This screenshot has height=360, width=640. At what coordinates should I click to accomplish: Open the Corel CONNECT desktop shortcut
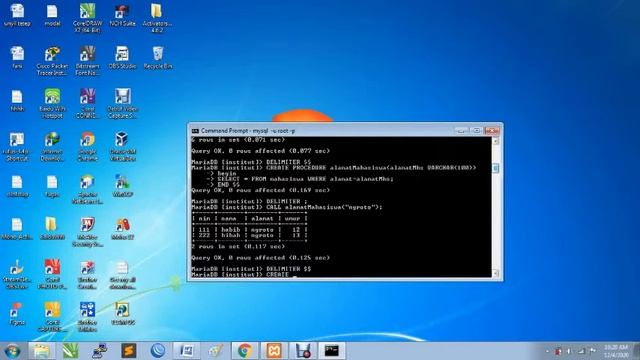coord(87,103)
